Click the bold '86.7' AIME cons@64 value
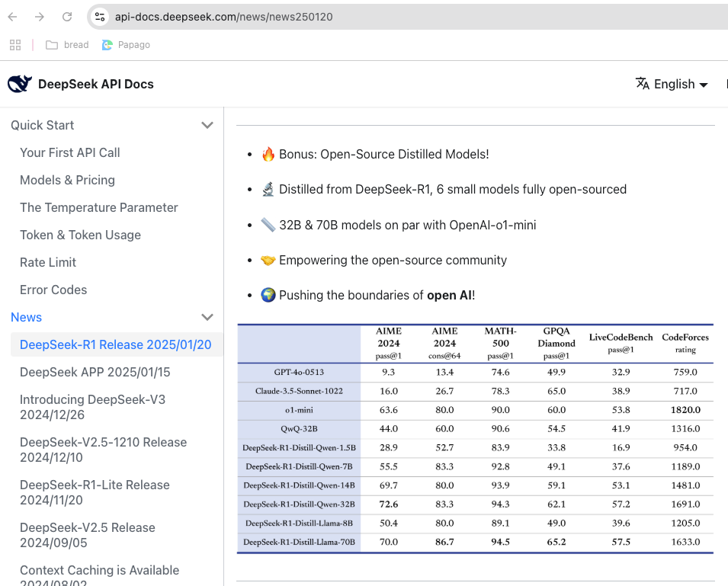This screenshot has height=586, width=728. tap(444, 542)
